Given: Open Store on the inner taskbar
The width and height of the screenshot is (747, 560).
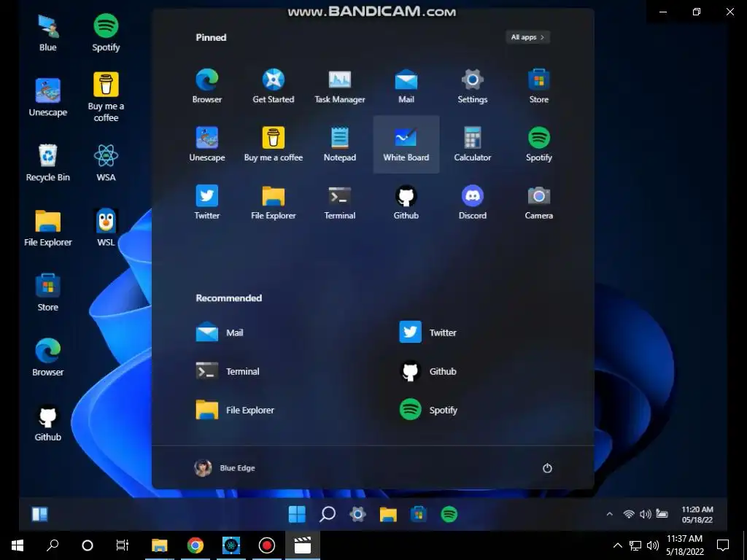Looking at the screenshot, I should click(418, 514).
